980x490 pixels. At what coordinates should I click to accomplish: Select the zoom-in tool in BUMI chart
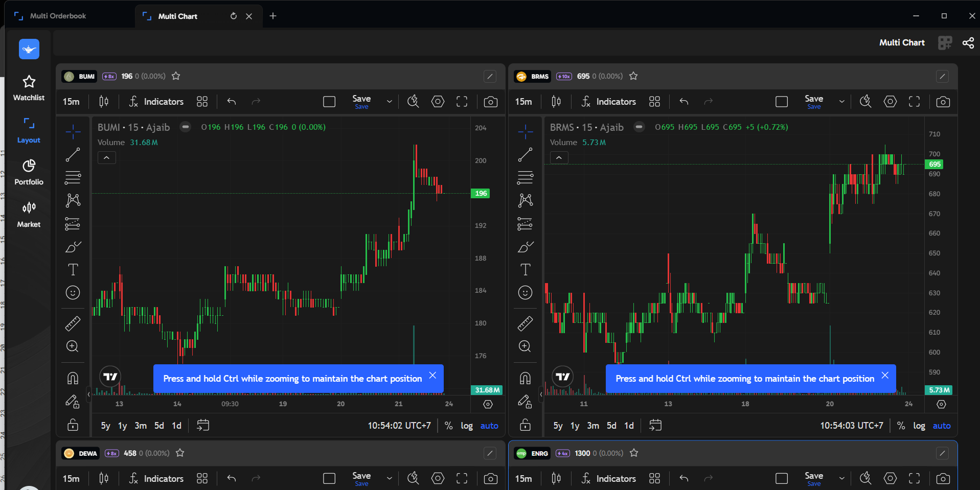[73, 346]
